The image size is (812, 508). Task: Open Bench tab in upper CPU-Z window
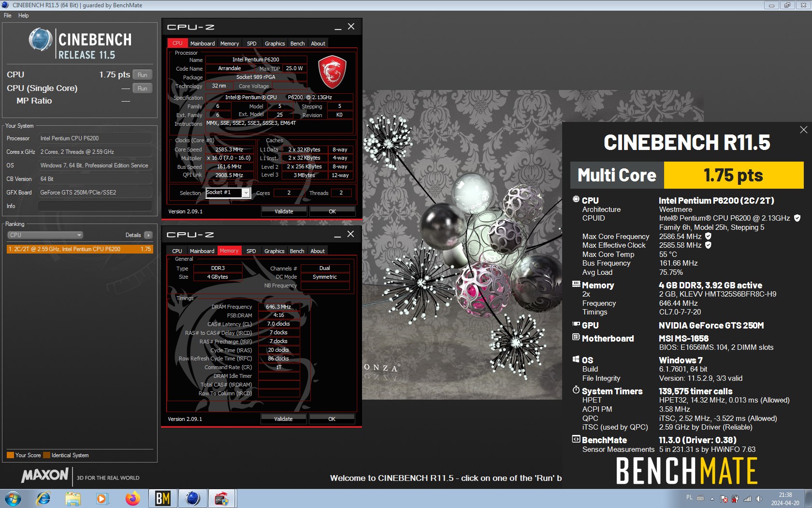pos(298,44)
